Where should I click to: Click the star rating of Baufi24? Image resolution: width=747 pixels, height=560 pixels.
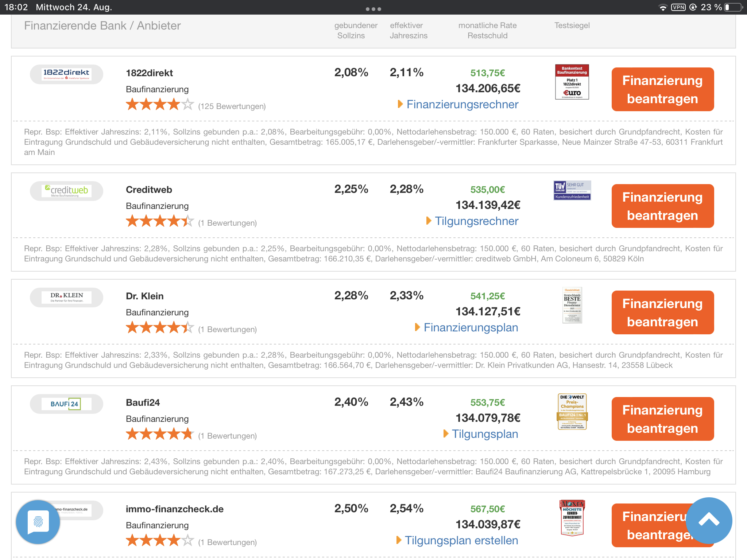pos(160,434)
